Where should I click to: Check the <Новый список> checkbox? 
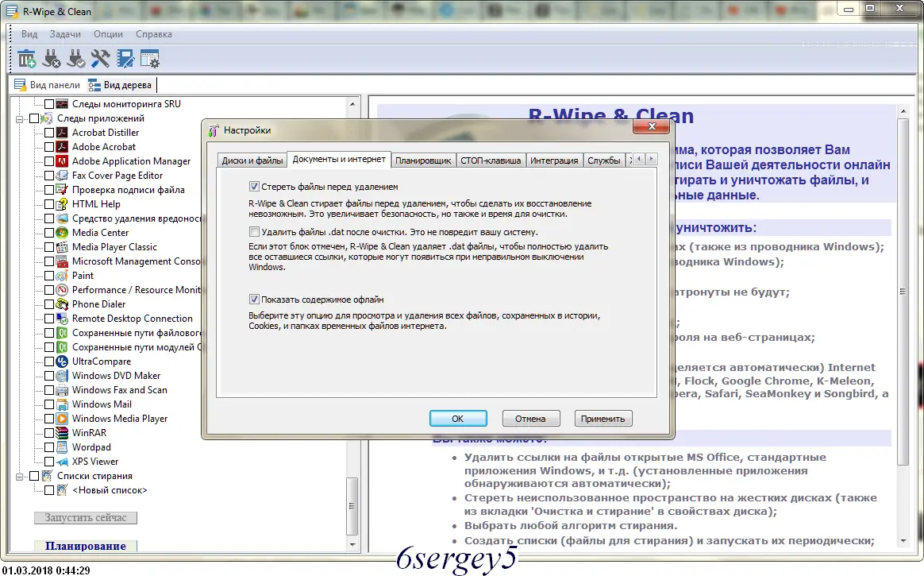coord(49,490)
